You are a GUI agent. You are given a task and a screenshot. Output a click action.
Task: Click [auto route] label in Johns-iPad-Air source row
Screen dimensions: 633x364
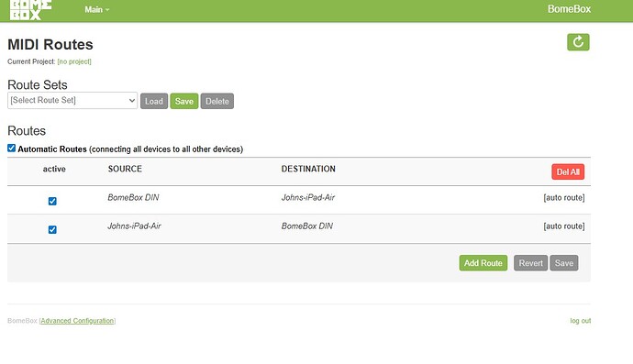click(564, 226)
